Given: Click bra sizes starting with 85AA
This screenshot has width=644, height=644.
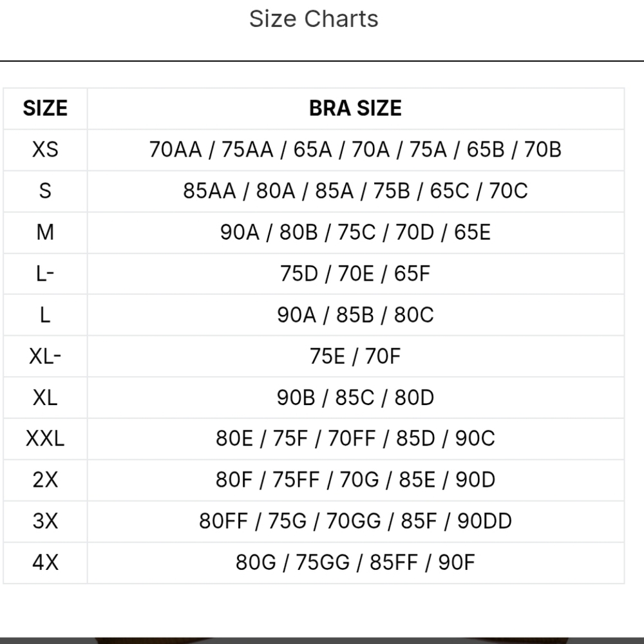Looking at the screenshot, I should point(355,191).
